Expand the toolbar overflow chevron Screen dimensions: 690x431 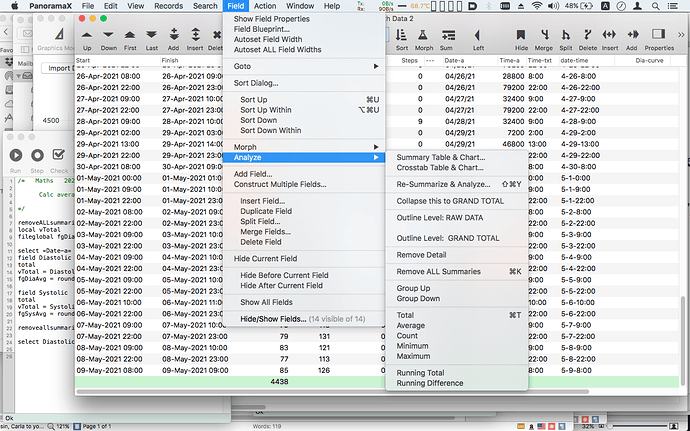681,35
